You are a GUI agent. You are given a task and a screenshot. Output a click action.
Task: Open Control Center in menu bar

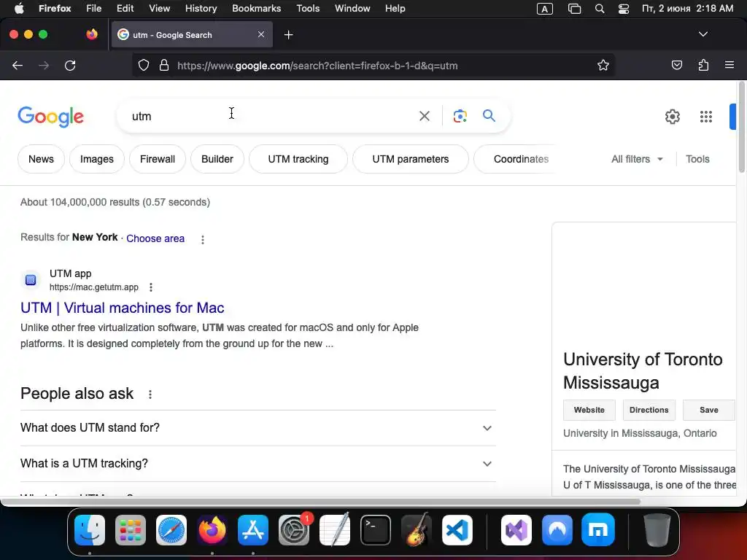(623, 9)
